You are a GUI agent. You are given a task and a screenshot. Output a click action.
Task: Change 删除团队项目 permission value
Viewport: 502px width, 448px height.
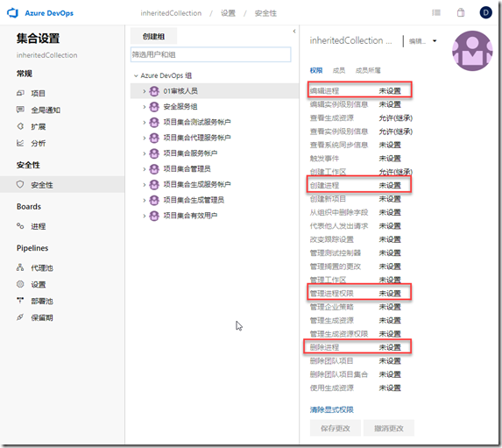[x=390, y=361]
